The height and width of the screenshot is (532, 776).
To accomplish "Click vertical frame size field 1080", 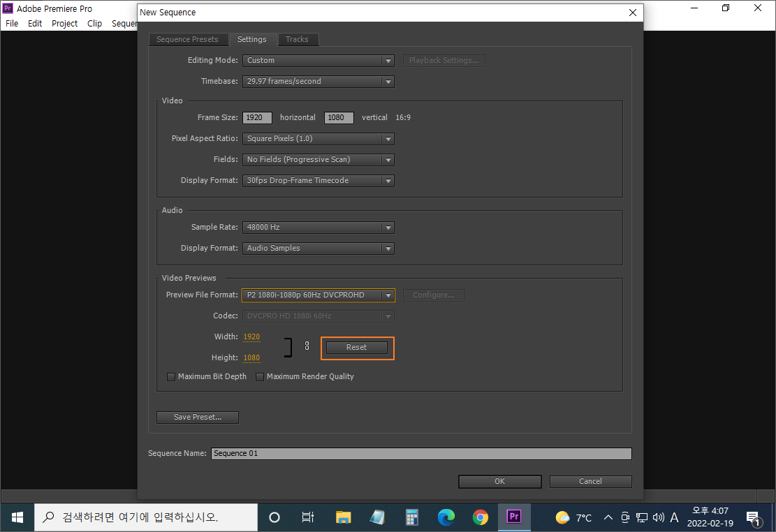I will (x=339, y=118).
